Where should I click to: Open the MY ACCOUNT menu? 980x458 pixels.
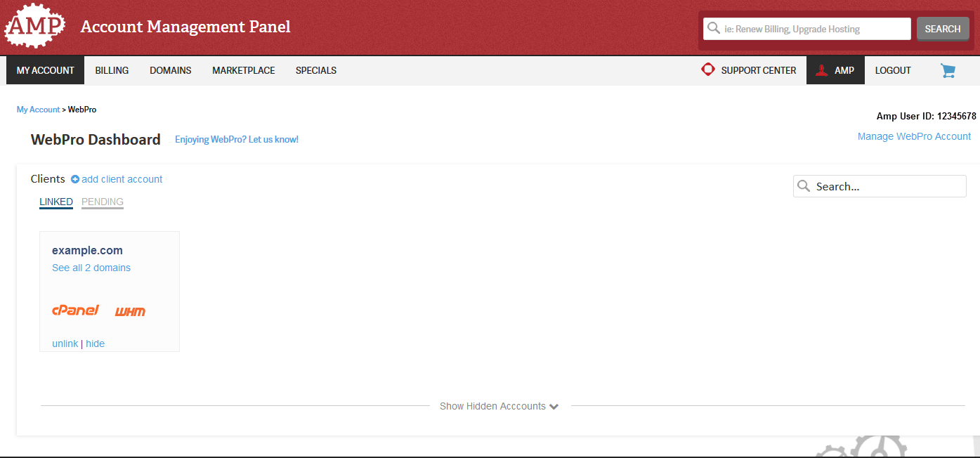46,70
